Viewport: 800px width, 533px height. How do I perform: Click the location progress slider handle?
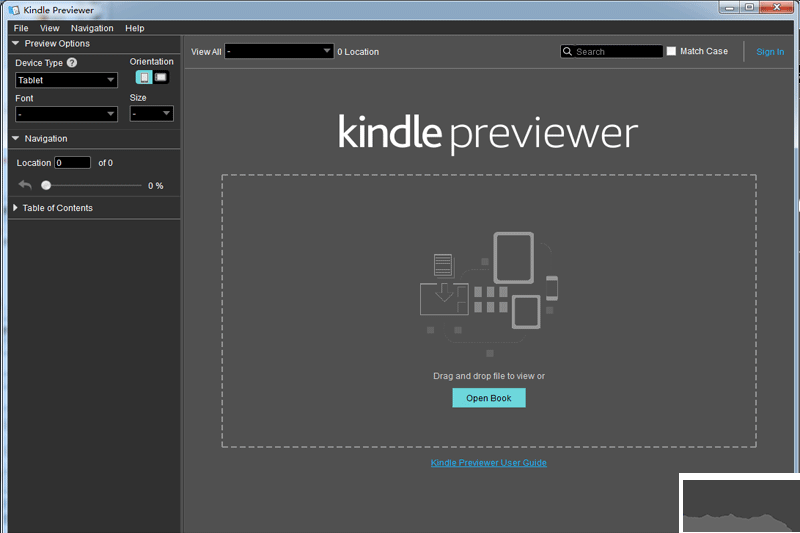pyautogui.click(x=46, y=185)
